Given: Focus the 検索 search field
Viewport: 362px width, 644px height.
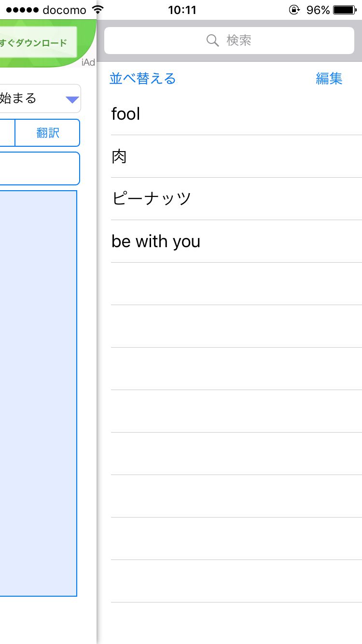Looking at the screenshot, I should click(229, 41).
